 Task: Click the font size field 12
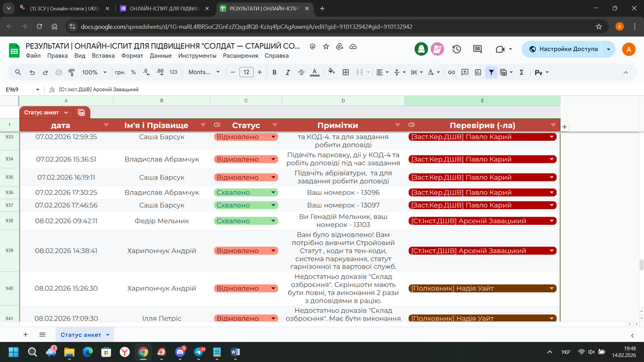pyautogui.click(x=246, y=72)
